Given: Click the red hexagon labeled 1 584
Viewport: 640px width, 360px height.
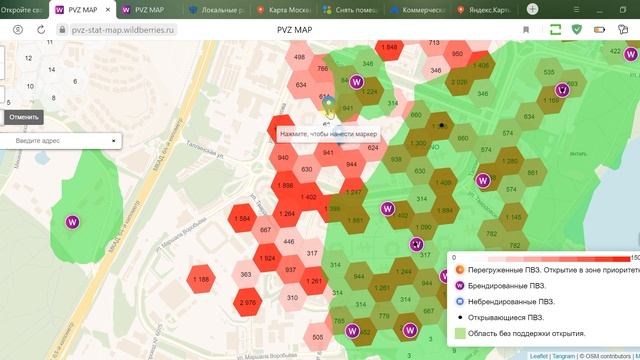Looking at the screenshot, I should (x=242, y=218).
